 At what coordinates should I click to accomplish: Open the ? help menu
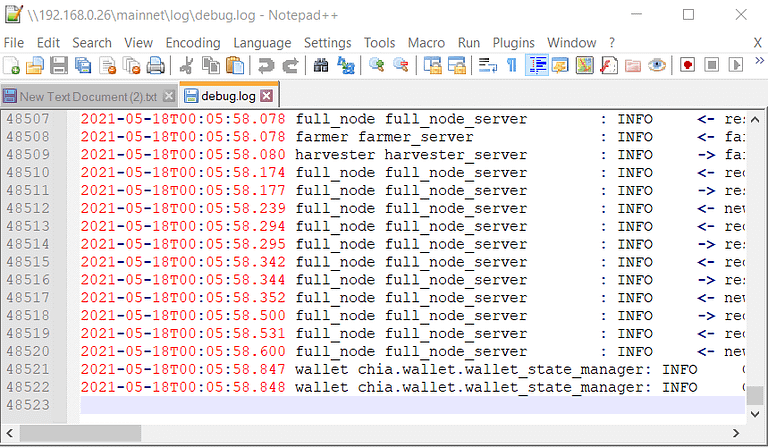pos(612,43)
